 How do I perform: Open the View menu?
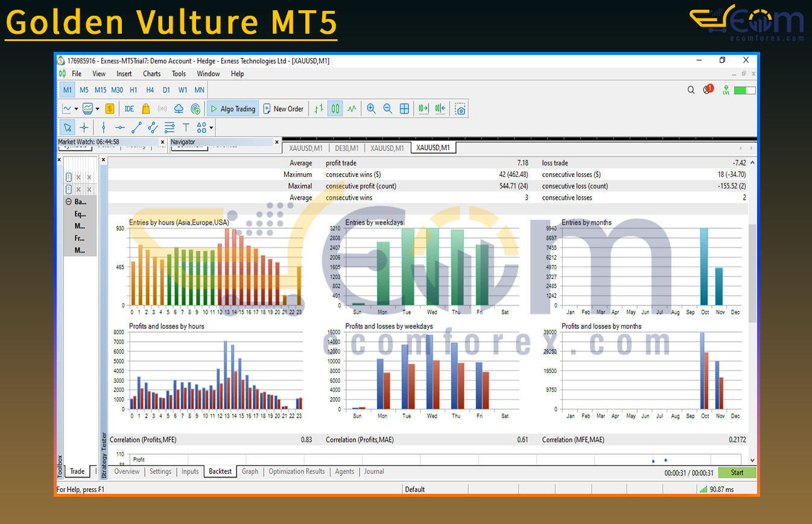(x=99, y=74)
